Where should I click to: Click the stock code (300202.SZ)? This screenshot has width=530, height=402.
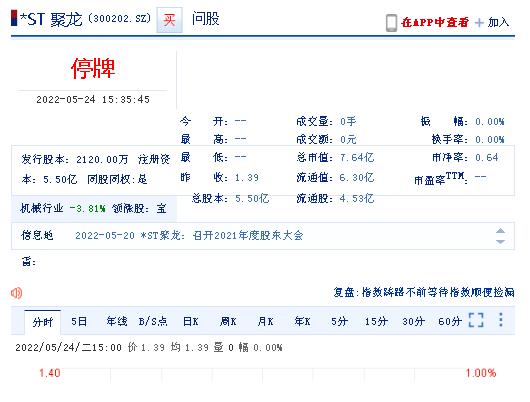pyautogui.click(x=120, y=18)
